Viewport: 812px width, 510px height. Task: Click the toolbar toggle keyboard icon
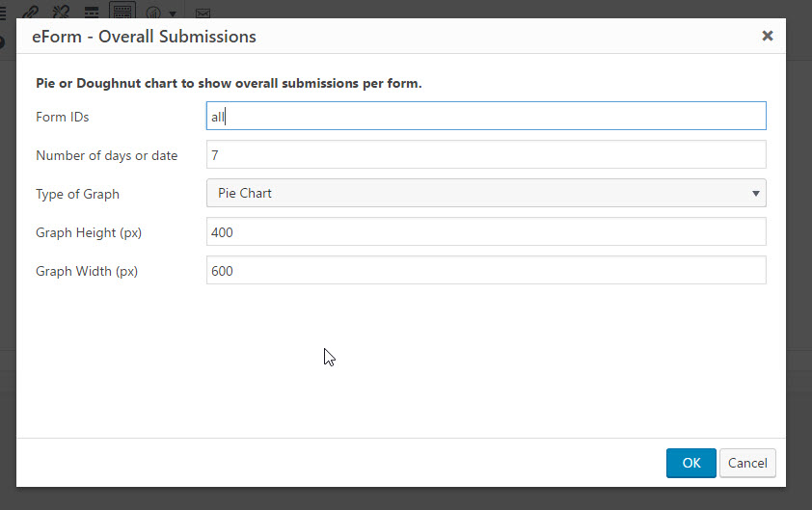click(122, 11)
